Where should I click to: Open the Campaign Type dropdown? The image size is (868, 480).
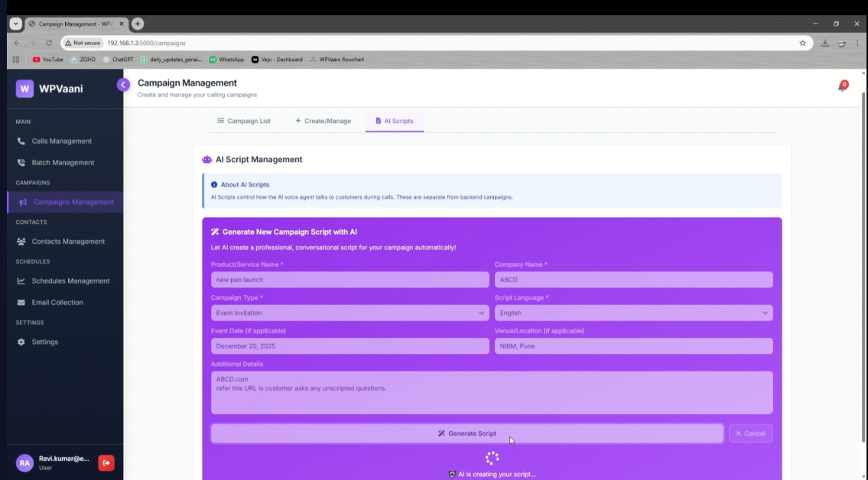[x=349, y=313]
